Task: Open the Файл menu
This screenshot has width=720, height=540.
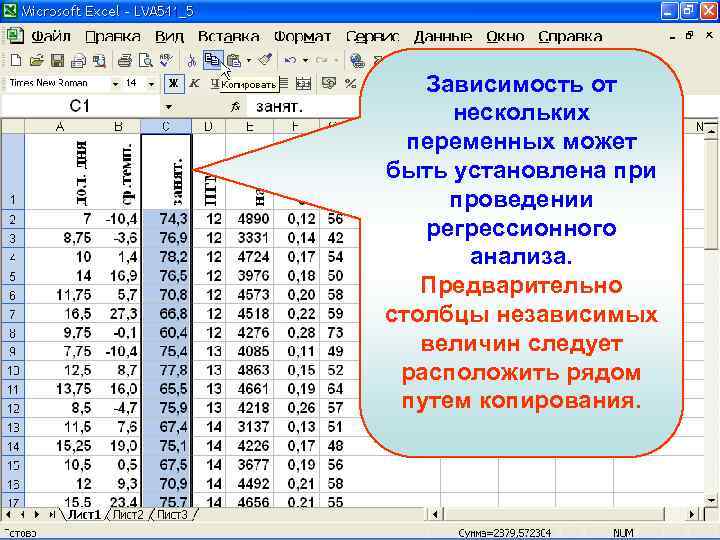Action: click(x=51, y=36)
